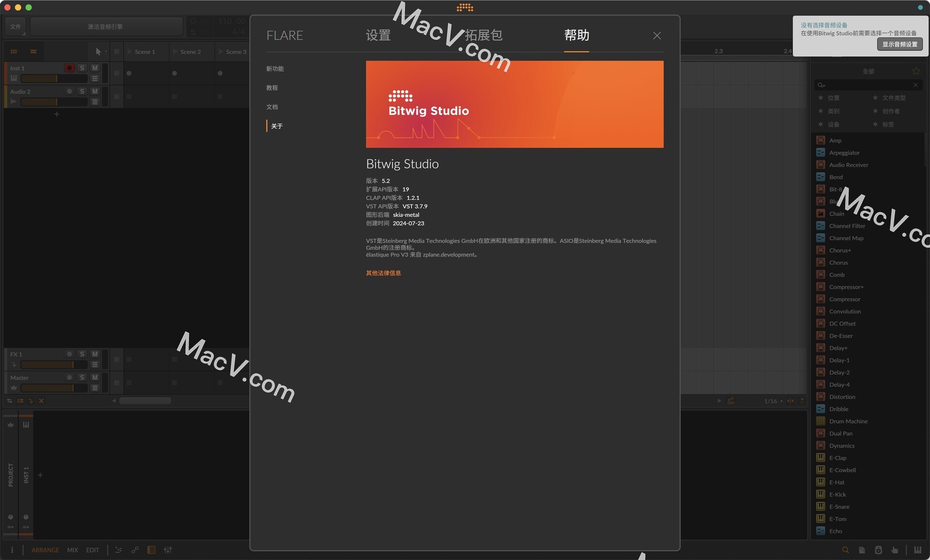Open the project panel document icon
The height and width of the screenshot is (560, 930).
point(862,550)
